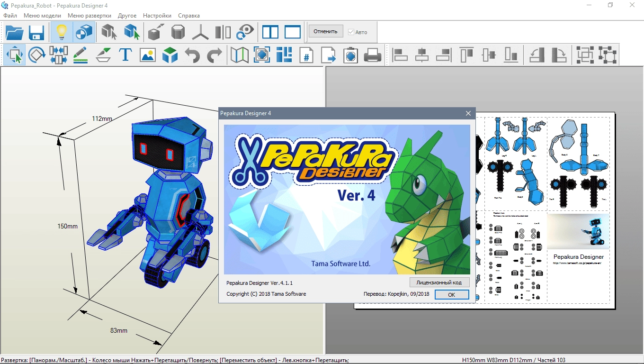Select the rotate part tool

tap(36, 55)
